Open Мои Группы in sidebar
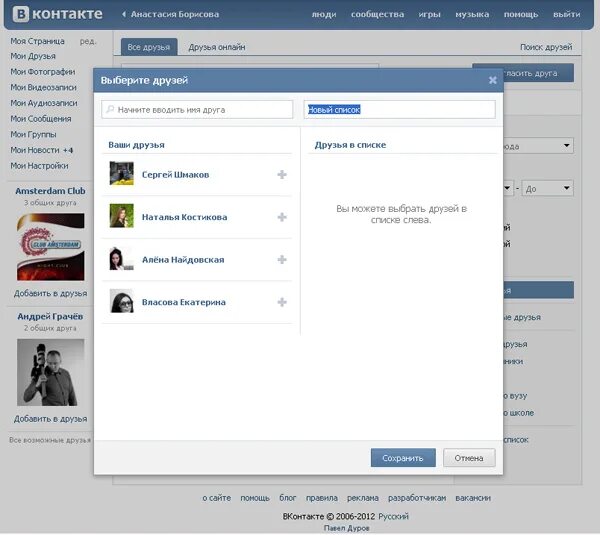Screen dimensions: 600x535 coord(33,135)
